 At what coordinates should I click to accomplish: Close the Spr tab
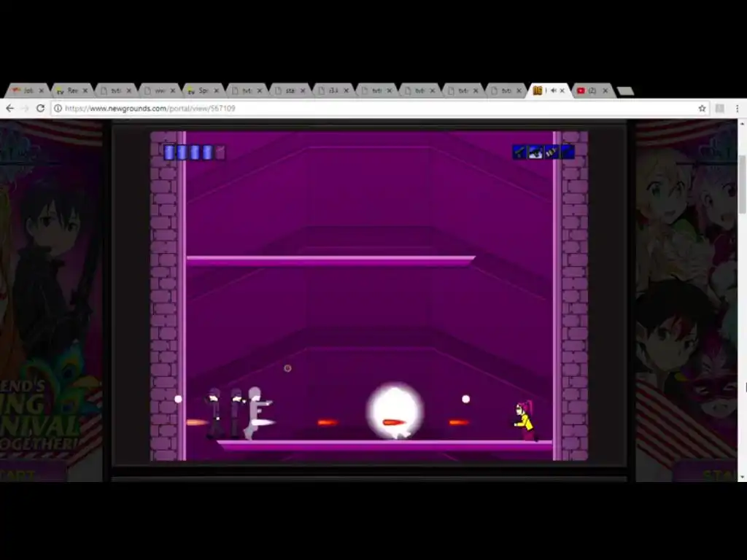coord(216,90)
